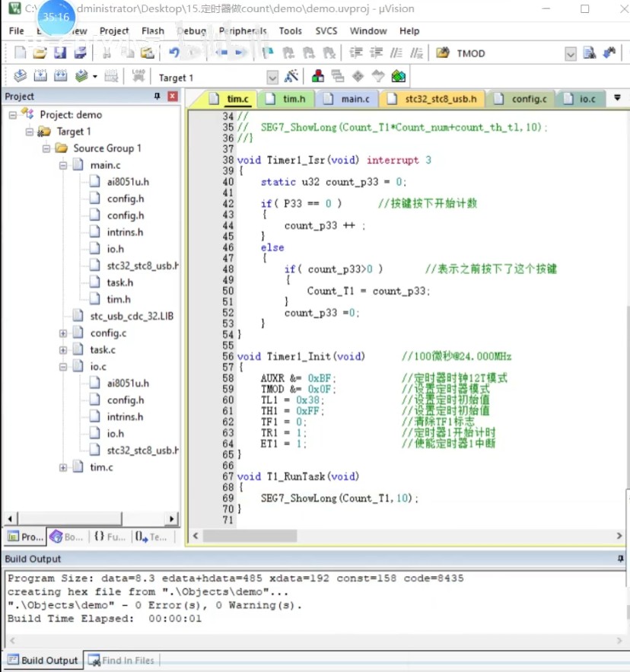Open Options for Target wand icon
The width and height of the screenshot is (630, 672).
click(x=291, y=77)
